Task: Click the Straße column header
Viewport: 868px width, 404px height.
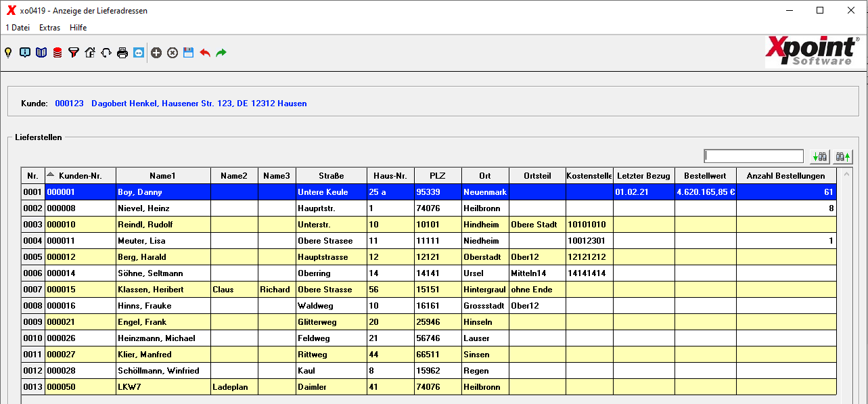Action: pos(331,176)
